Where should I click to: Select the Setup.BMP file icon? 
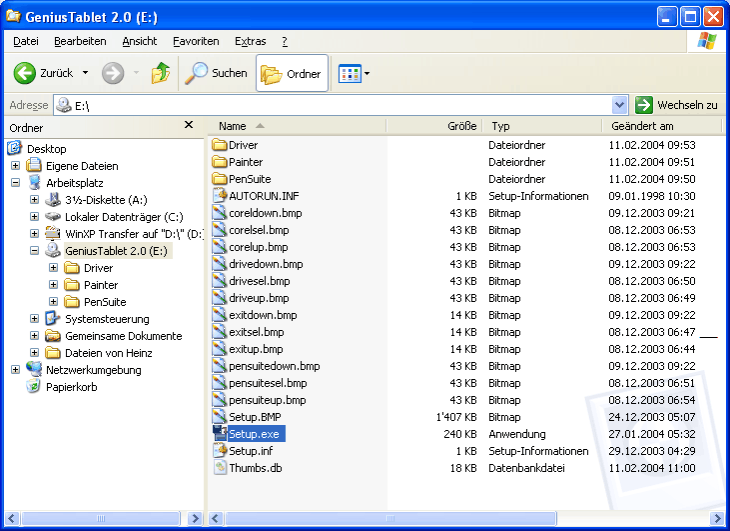pos(219,417)
